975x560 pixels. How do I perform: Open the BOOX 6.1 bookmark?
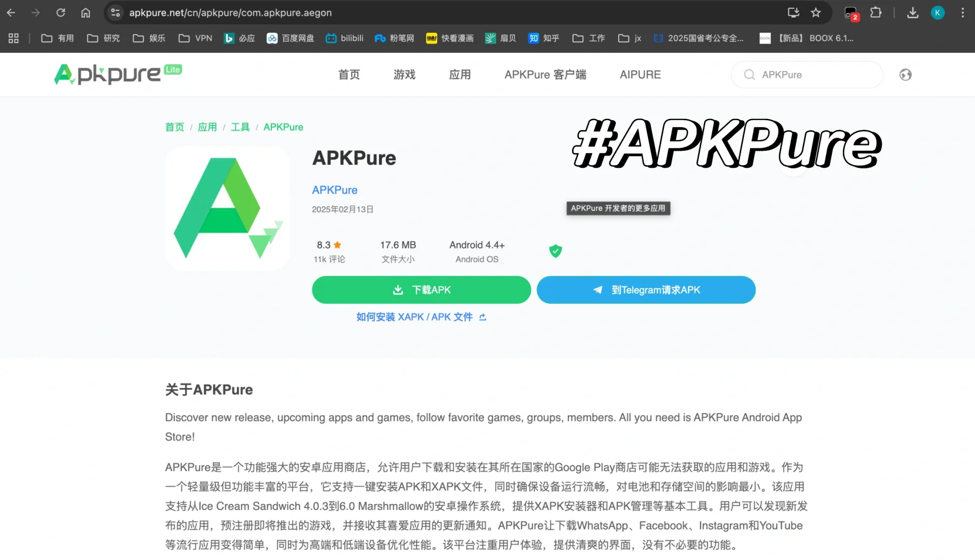[x=806, y=38]
